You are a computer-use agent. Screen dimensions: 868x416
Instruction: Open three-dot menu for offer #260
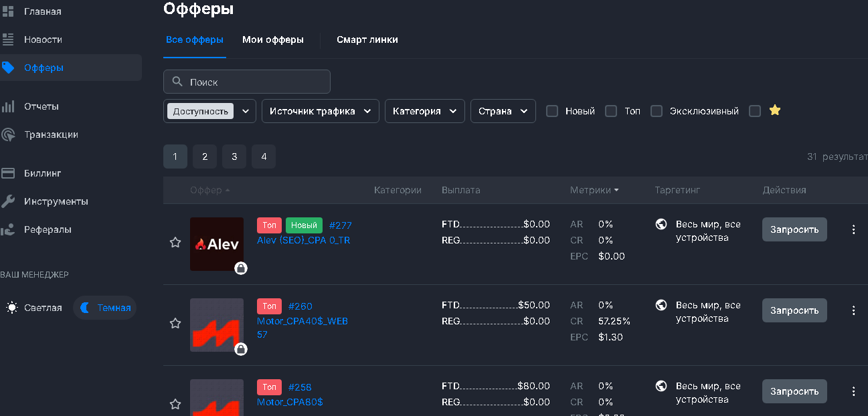point(853,310)
